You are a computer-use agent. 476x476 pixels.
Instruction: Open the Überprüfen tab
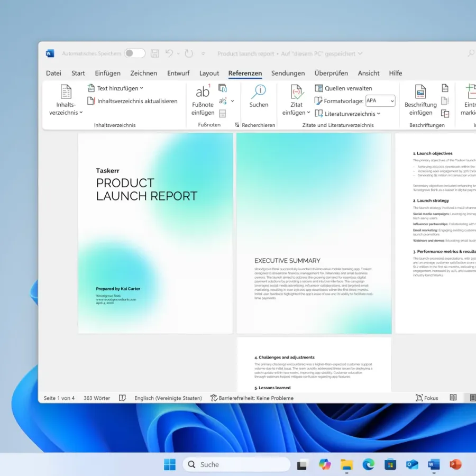point(331,73)
